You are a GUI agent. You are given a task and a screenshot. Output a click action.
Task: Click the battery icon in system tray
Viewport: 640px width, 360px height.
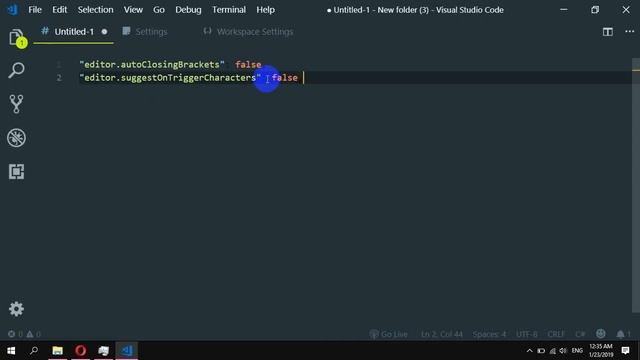click(541, 351)
